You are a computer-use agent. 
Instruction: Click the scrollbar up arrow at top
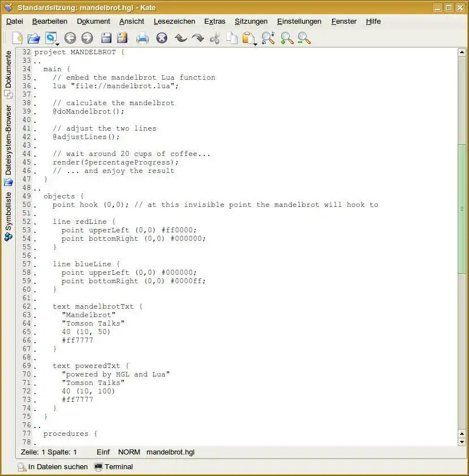coord(462,52)
